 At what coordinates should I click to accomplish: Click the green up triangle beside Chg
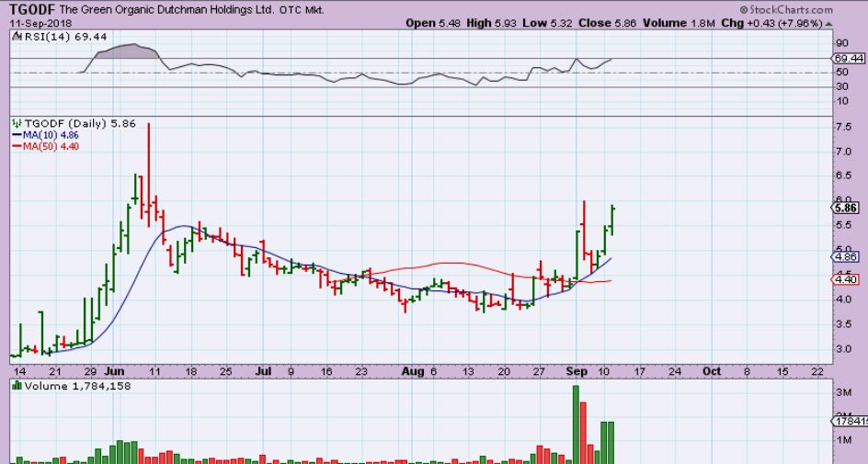(x=855, y=22)
